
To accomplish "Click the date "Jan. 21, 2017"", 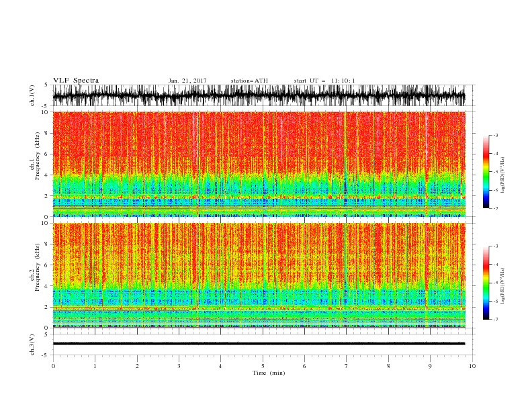I will [187, 81].
